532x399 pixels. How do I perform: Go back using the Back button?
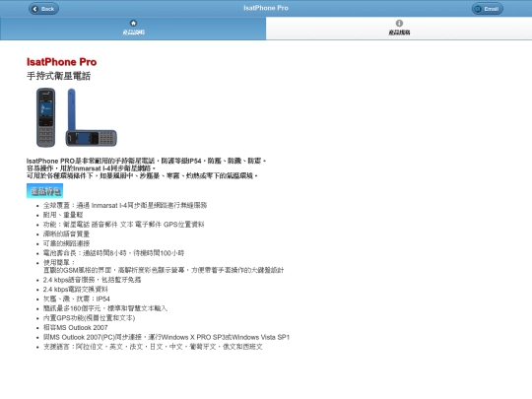43,9
